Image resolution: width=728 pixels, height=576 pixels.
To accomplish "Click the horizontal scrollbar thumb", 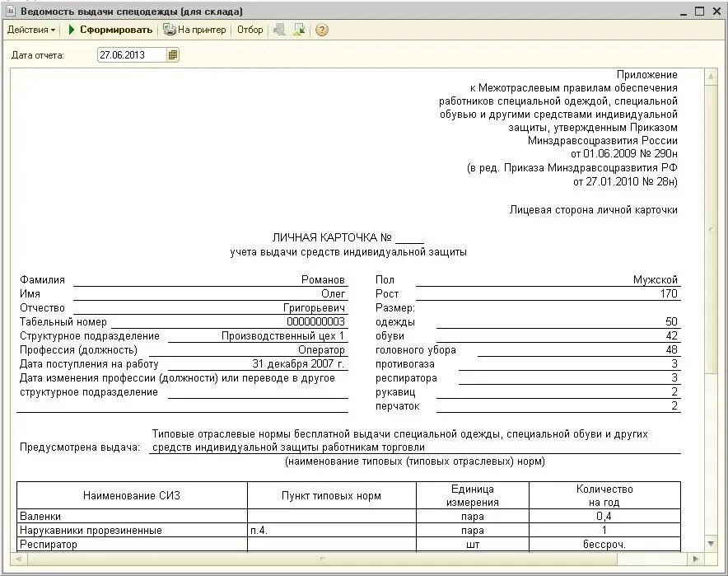I will coord(322,559).
